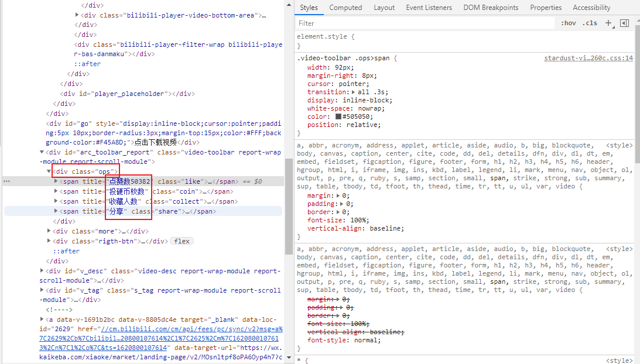The image size is (640, 364).
Task: Expand the transition all .3s value
Action: click(x=354, y=92)
